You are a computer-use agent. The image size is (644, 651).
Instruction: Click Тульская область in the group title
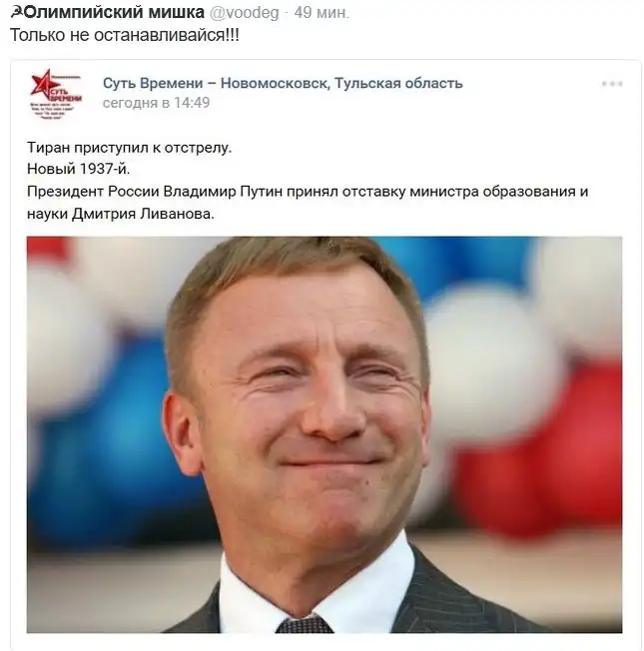(398, 83)
